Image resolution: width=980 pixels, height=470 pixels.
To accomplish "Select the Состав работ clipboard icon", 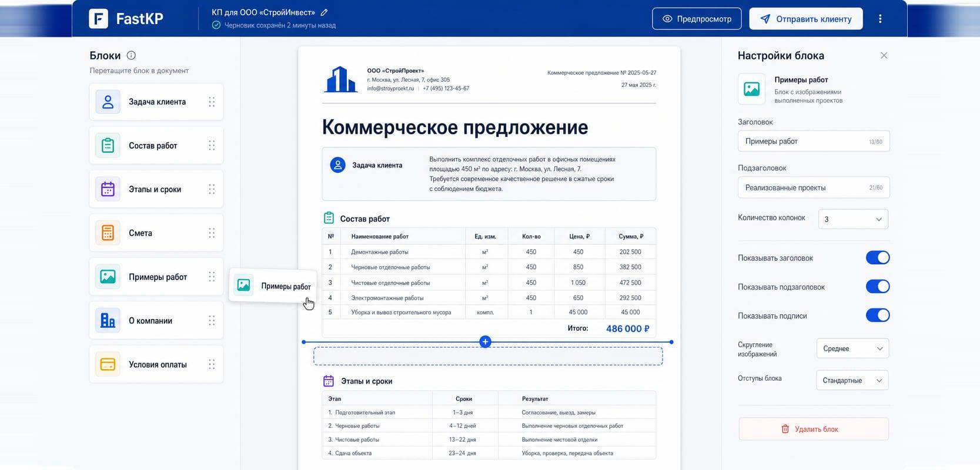I will (108, 146).
